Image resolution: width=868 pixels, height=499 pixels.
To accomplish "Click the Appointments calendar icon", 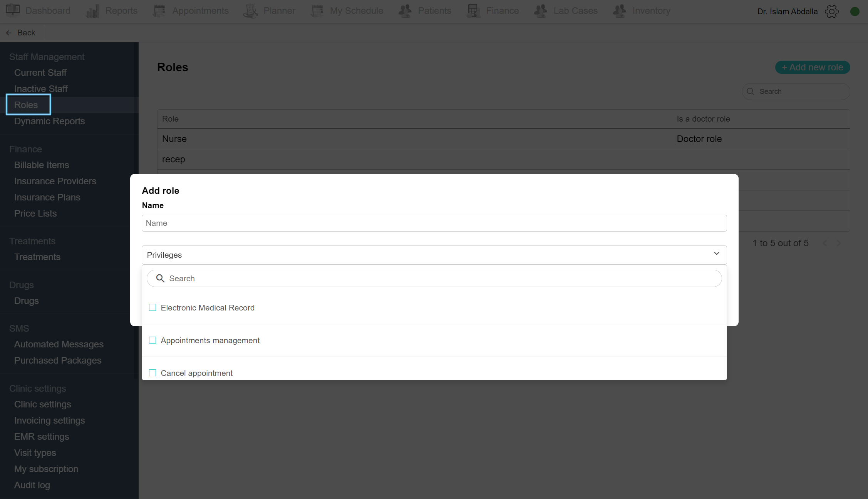I will click(x=159, y=11).
